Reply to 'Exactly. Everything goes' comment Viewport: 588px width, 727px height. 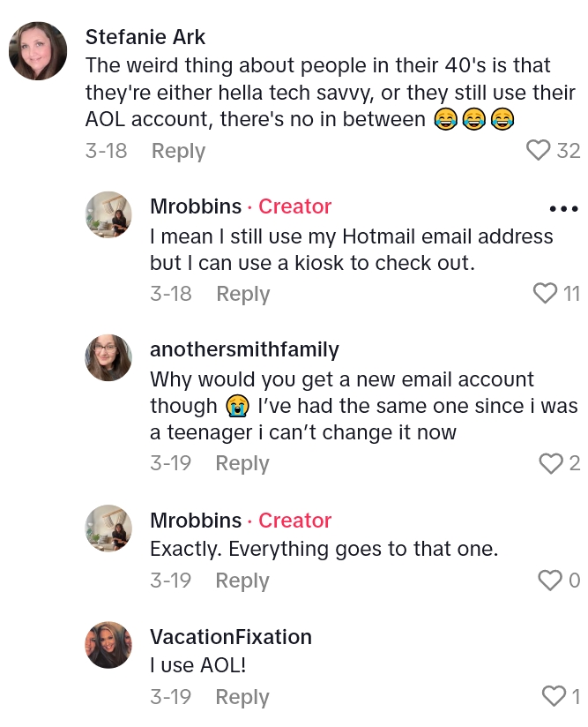point(242,581)
